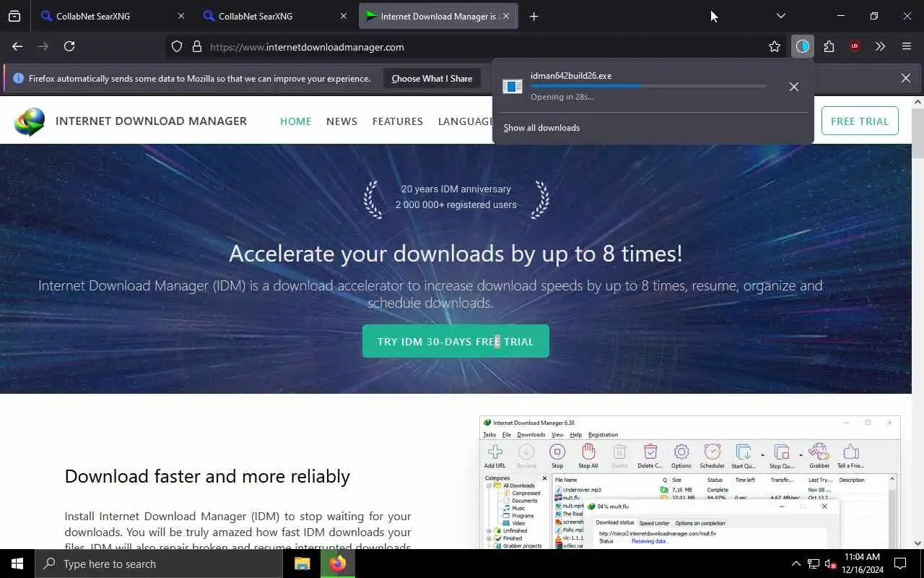Click the notification bar info icon
This screenshot has width=924, height=578.
(x=18, y=79)
